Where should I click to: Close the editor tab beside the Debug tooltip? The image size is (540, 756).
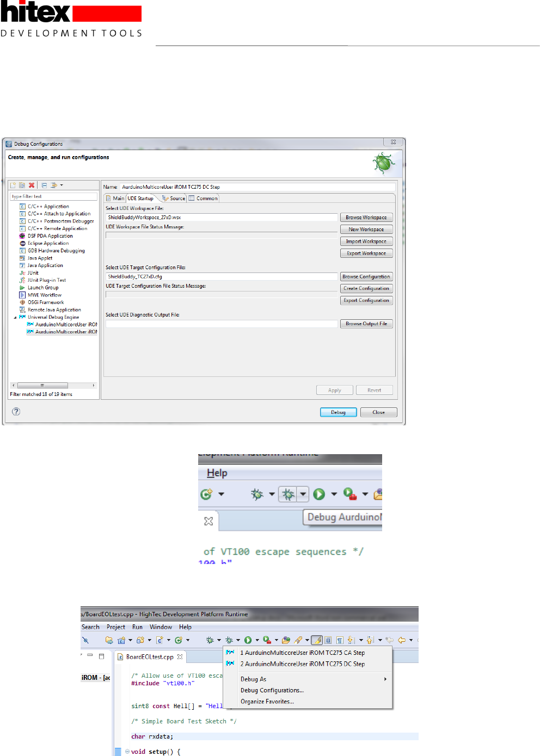click(x=208, y=521)
